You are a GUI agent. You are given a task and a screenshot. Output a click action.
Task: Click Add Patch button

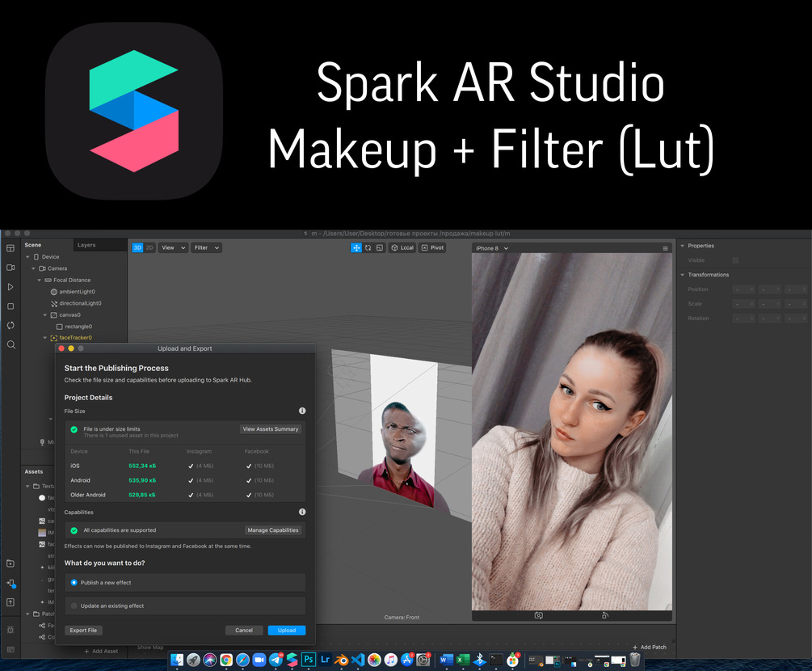[650, 648]
